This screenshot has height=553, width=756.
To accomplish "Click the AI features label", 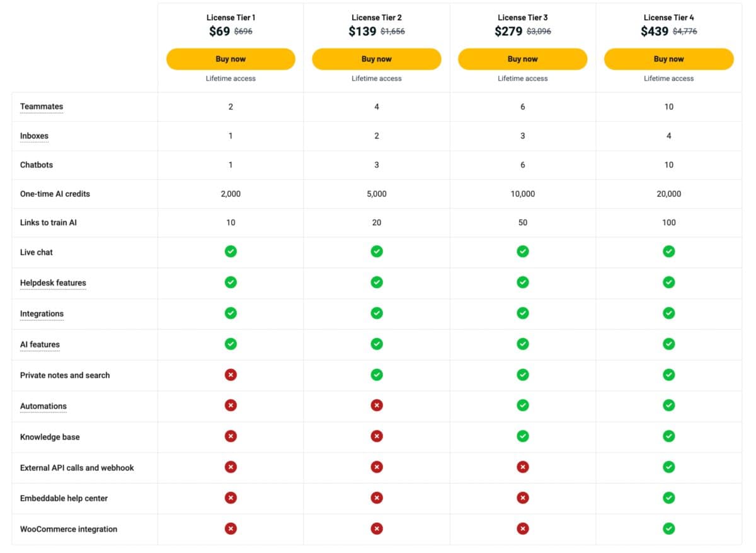I will tap(40, 344).
